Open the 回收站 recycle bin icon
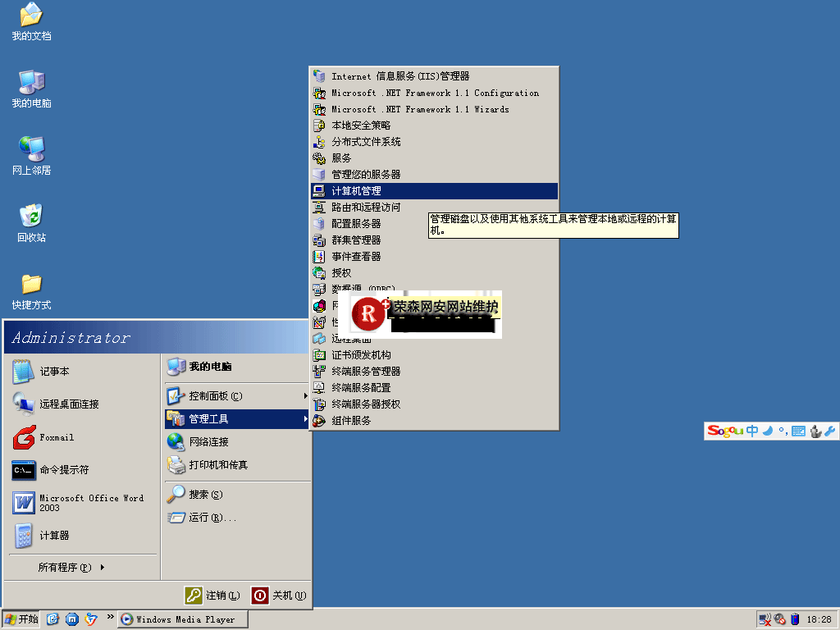The image size is (840, 630). click(31, 222)
